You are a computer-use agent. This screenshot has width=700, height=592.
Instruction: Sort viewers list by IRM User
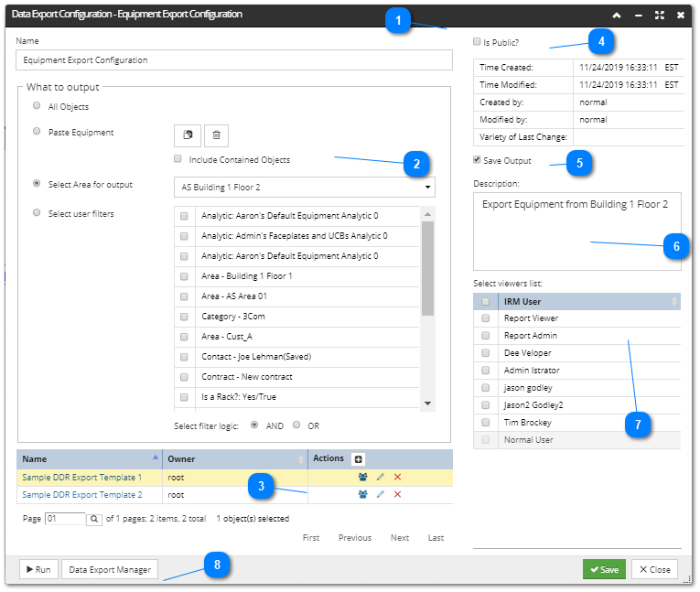(589, 302)
